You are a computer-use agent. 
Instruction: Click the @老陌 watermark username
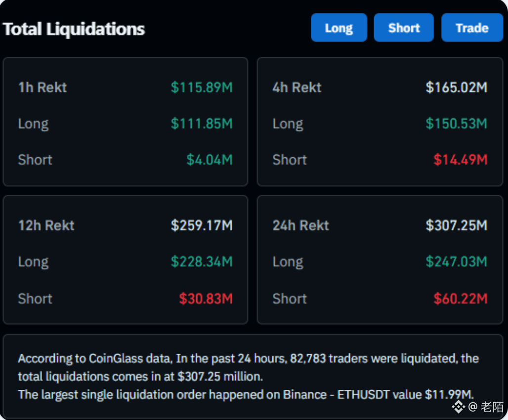pyautogui.click(x=486, y=407)
